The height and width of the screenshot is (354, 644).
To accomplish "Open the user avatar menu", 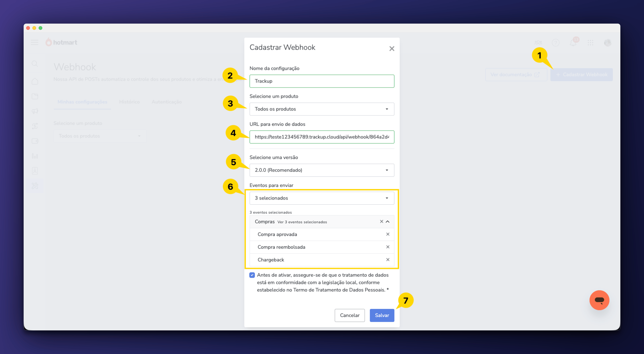I will (x=608, y=43).
